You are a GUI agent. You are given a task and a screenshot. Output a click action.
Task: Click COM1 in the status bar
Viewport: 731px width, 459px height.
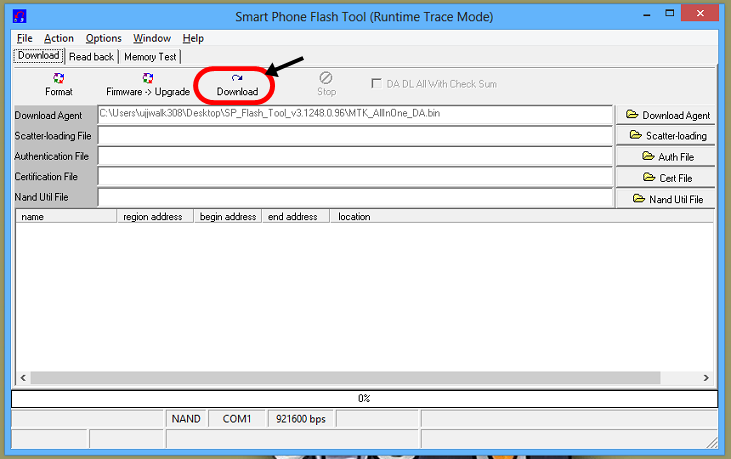[237, 418]
